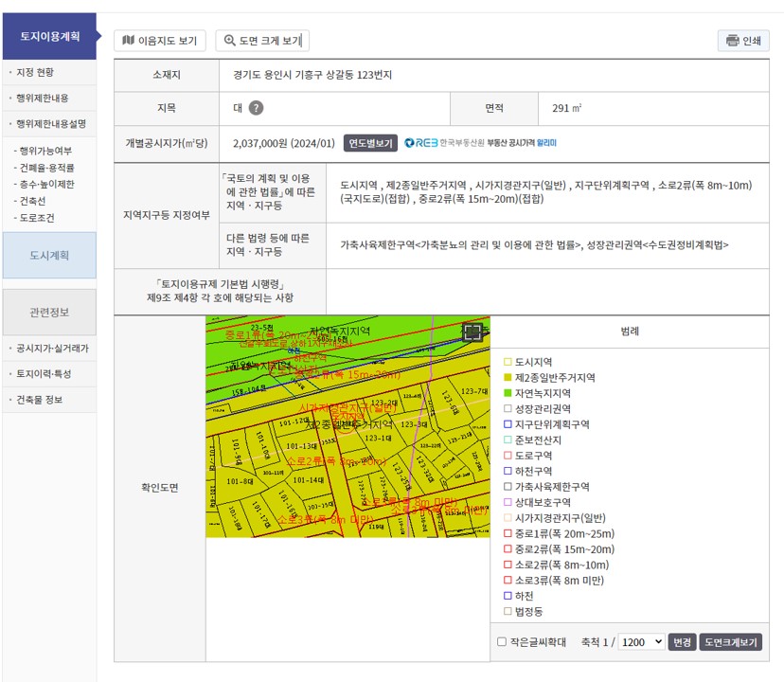Click the area value 291 ㎡
The height and width of the screenshot is (682, 784).
566,108
